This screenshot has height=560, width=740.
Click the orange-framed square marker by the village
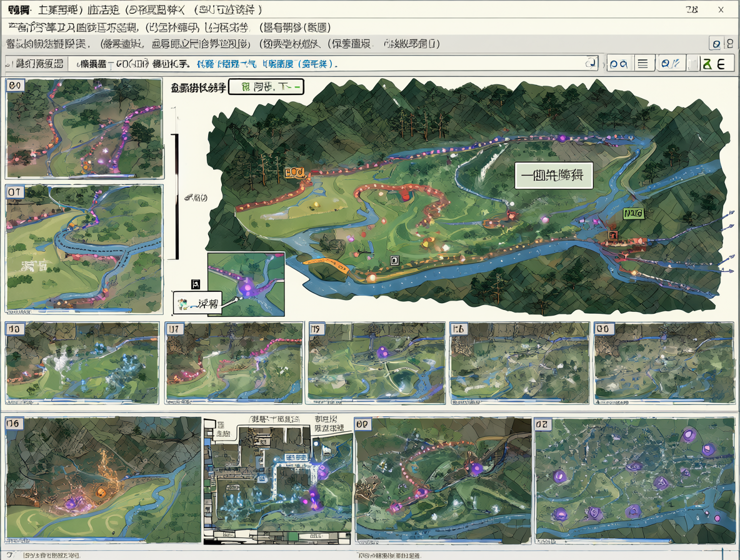point(612,236)
